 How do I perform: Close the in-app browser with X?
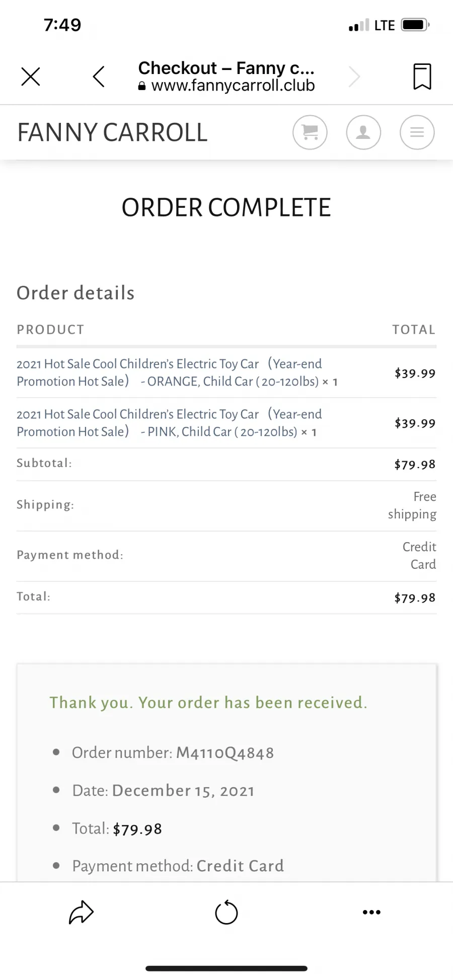pyautogui.click(x=31, y=77)
